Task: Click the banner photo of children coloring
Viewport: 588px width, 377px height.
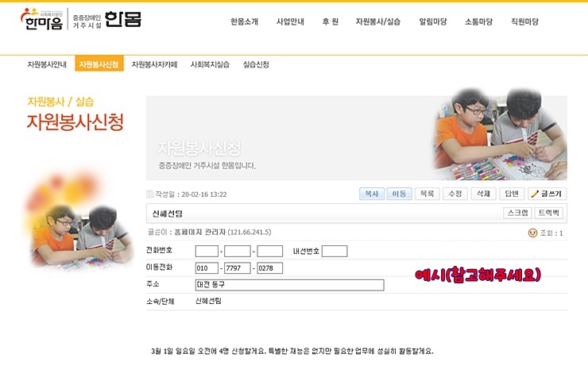Action: click(500, 134)
